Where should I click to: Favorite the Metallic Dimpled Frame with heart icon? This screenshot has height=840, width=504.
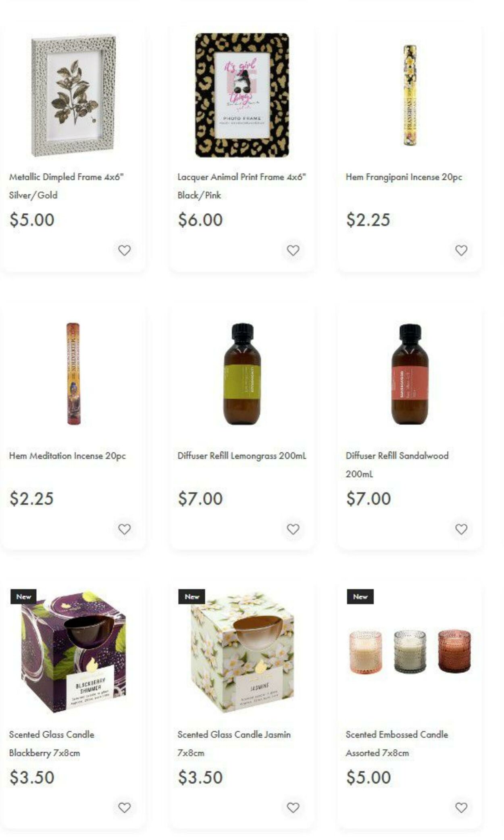tap(125, 250)
